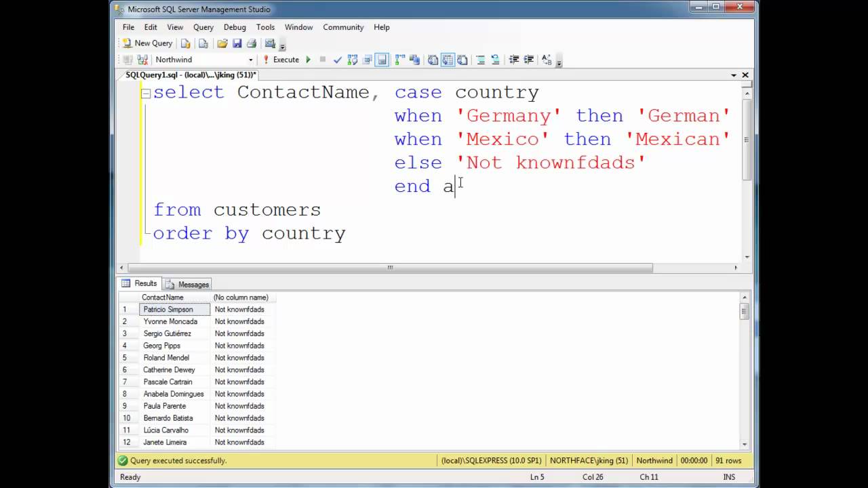This screenshot has height=488, width=868.
Task: Open a file with the folder icon
Action: (x=222, y=43)
